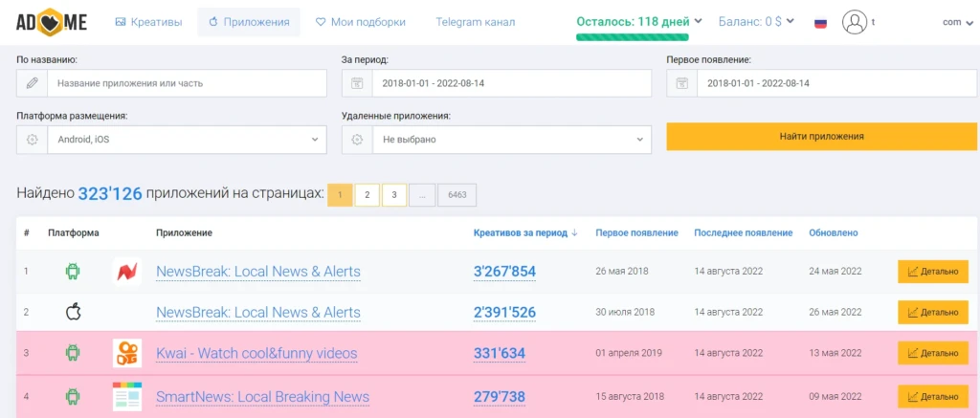The image size is (980, 418).
Task: Click the Первое появление date range field
Action: 836,83
